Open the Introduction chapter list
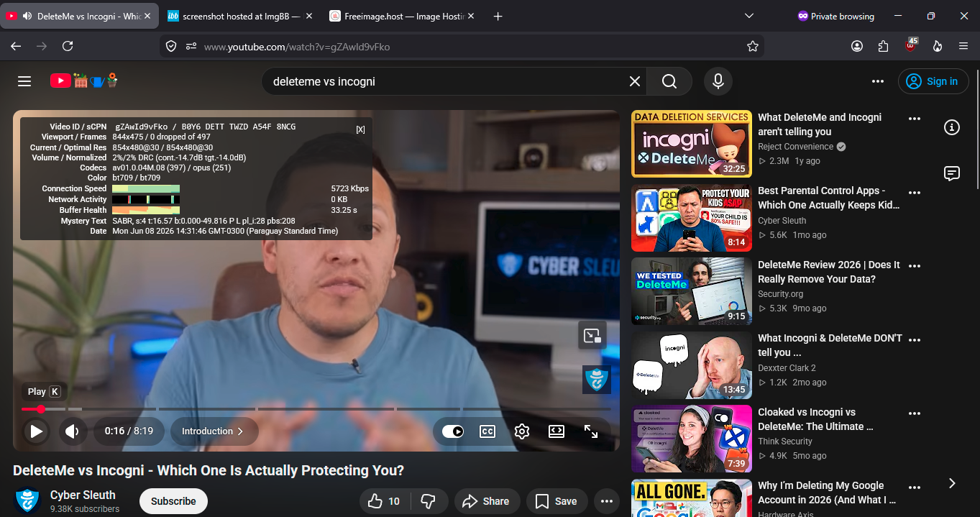 click(214, 431)
